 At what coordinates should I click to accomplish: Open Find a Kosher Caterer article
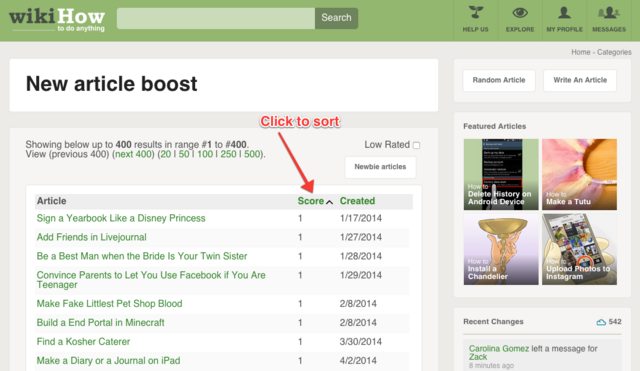pos(83,342)
